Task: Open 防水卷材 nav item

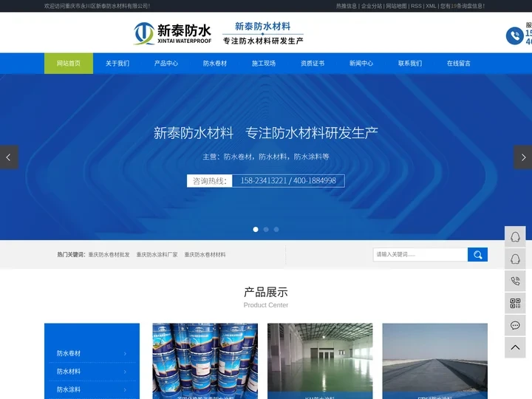Action: click(x=215, y=64)
